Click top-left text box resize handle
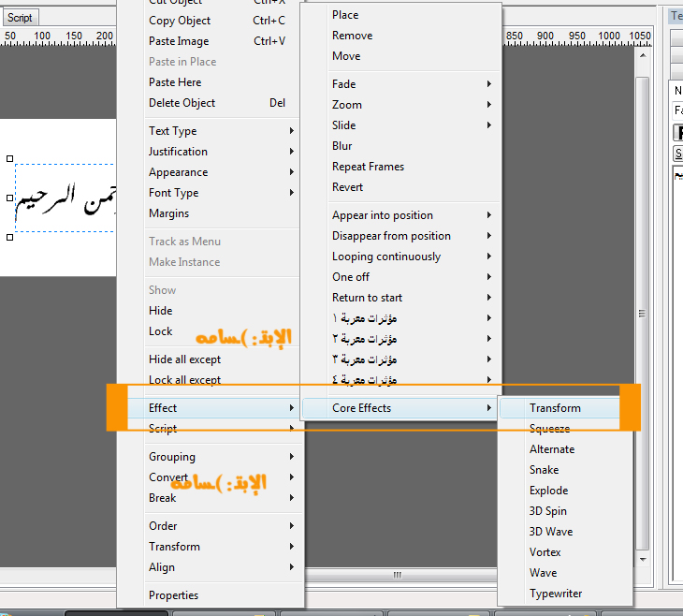The height and width of the screenshot is (616, 683). 10,159
